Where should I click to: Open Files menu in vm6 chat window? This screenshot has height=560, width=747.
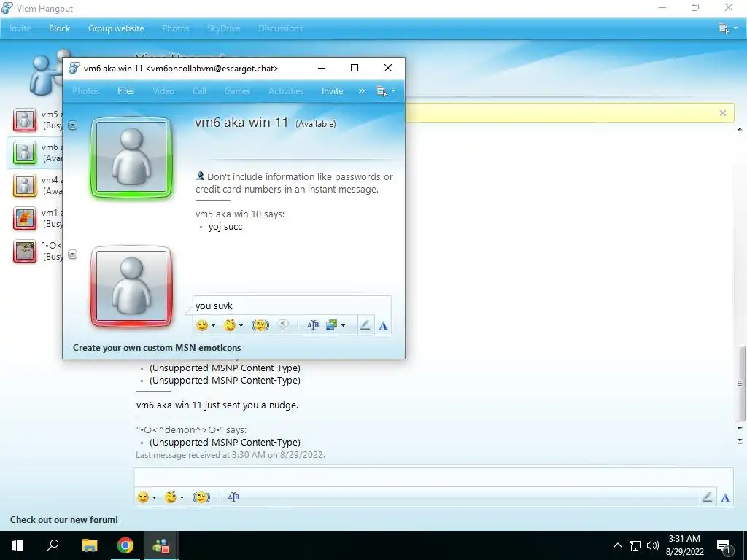click(x=125, y=91)
